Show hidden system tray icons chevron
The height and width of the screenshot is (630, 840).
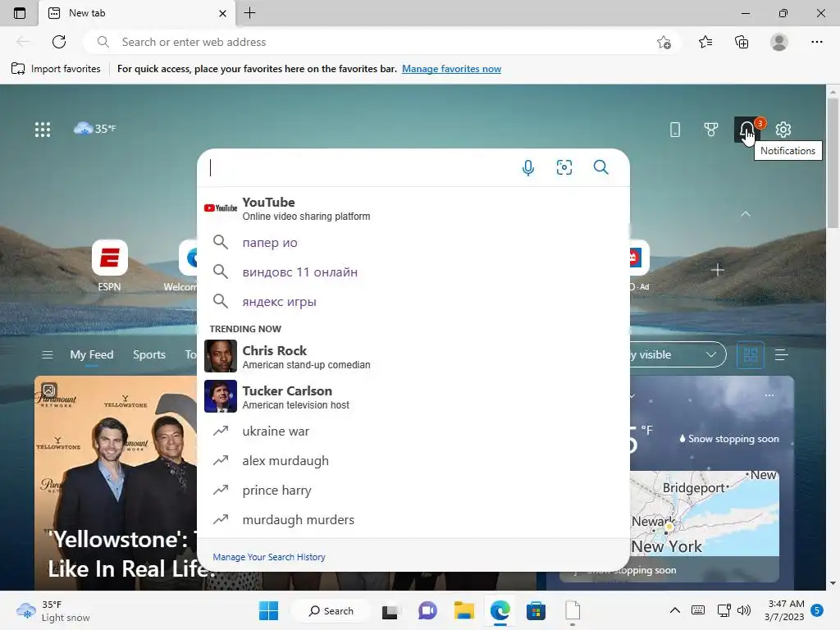pos(675,610)
